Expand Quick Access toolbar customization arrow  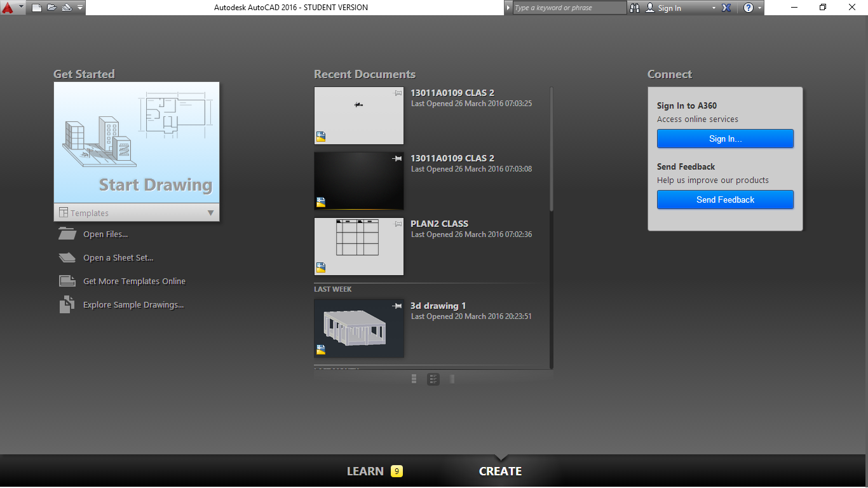pyautogui.click(x=79, y=8)
